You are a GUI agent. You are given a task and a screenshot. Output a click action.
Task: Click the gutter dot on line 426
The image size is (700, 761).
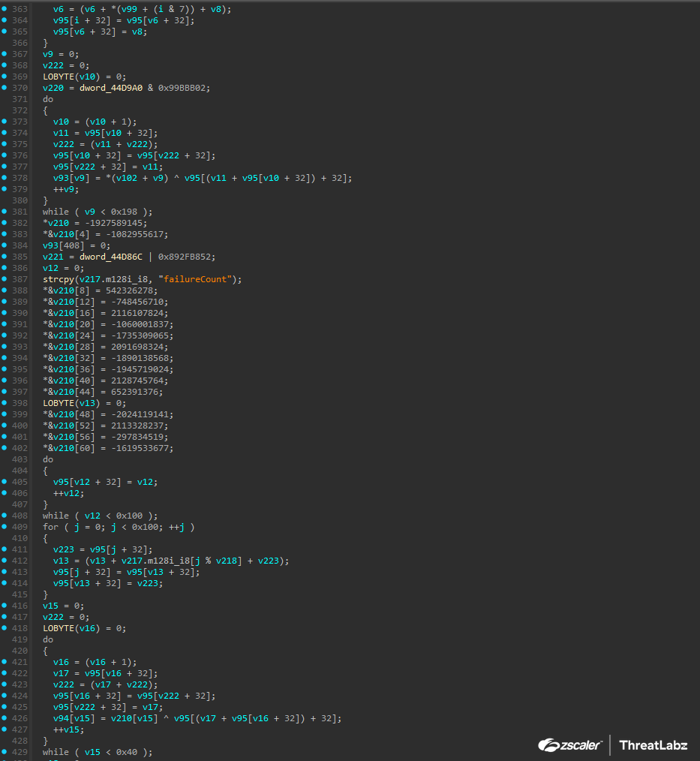click(x=5, y=718)
